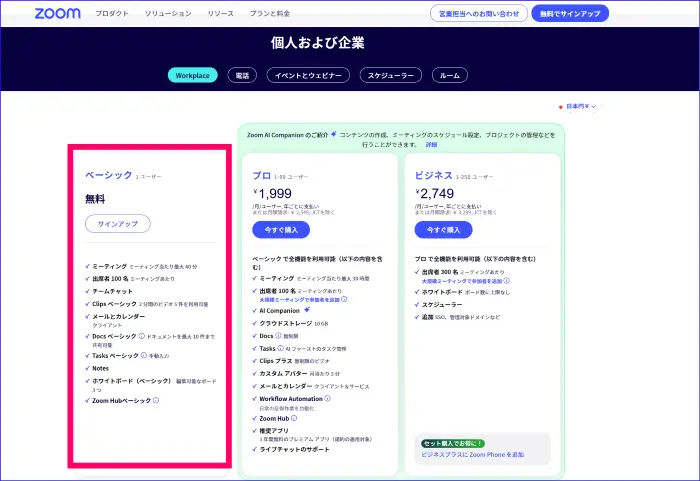Click 無料でサインアップ button
The height and width of the screenshot is (481, 700).
coord(570,13)
